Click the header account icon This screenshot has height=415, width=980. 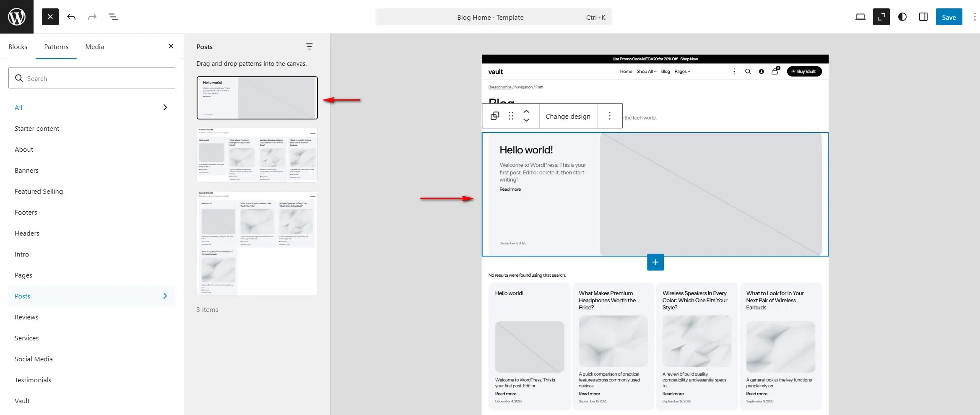point(761,71)
